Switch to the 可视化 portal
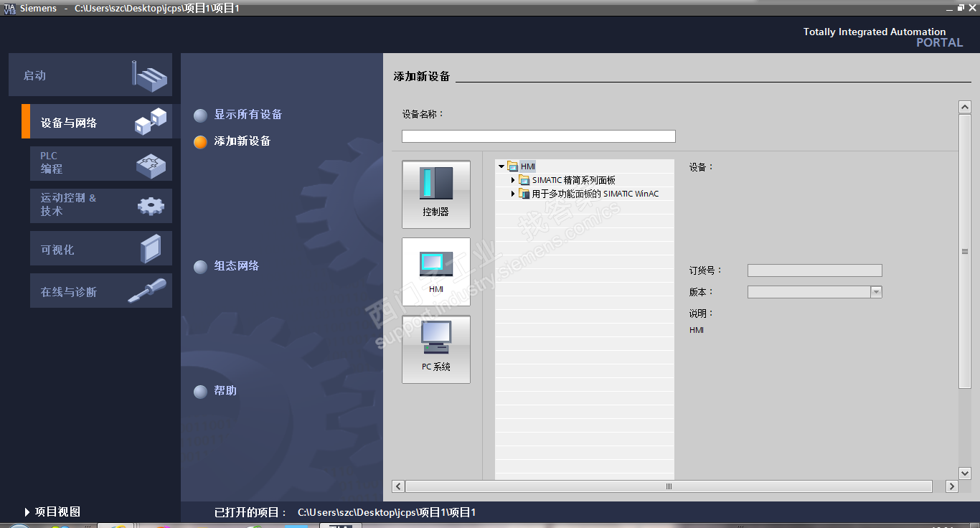The width and height of the screenshot is (980, 528). pos(101,248)
